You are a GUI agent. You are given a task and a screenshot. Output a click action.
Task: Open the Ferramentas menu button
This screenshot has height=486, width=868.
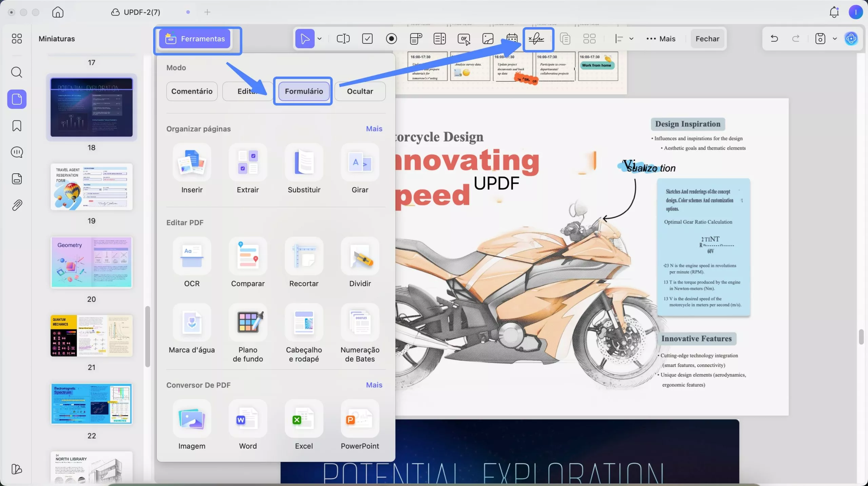(195, 39)
